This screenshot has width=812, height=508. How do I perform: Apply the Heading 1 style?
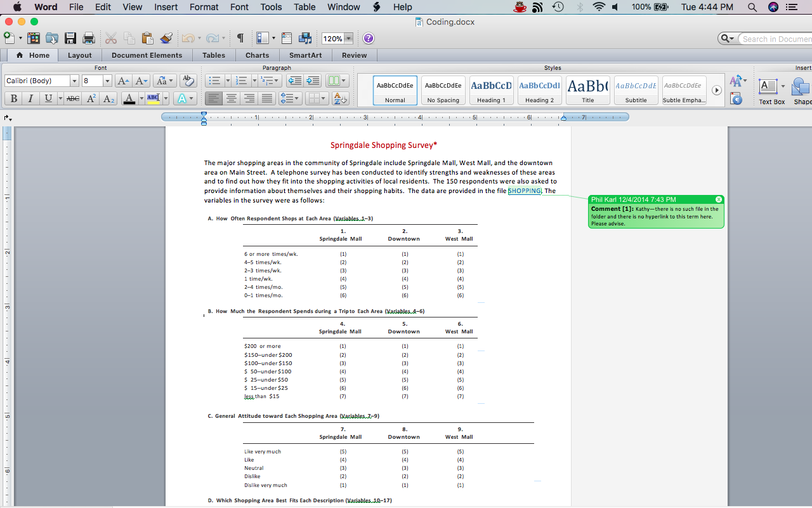point(491,90)
